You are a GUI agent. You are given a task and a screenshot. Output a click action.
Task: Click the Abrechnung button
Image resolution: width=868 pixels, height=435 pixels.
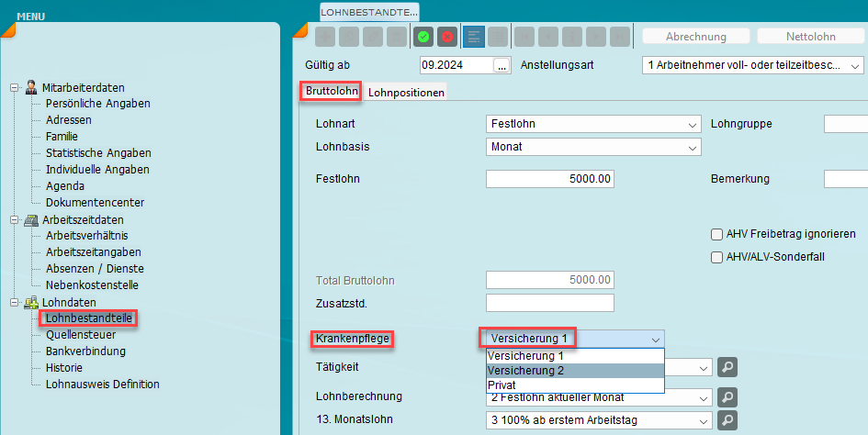pos(695,37)
